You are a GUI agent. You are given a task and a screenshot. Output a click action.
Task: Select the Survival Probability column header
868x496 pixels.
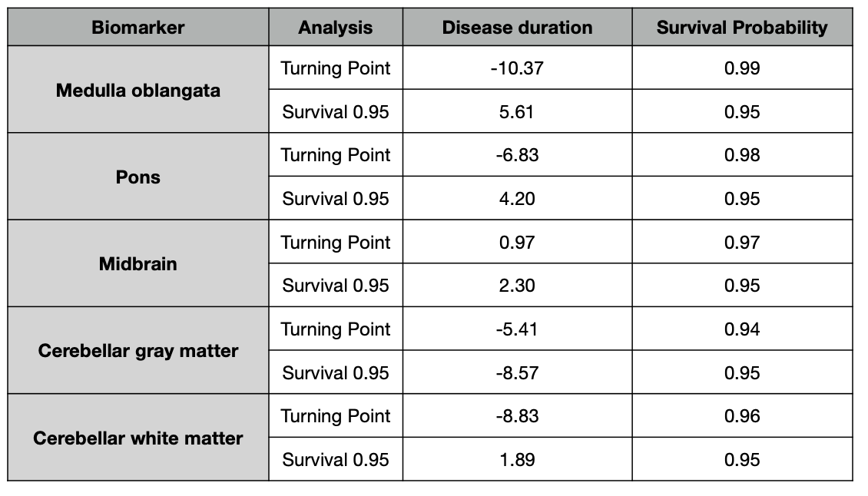(742, 28)
